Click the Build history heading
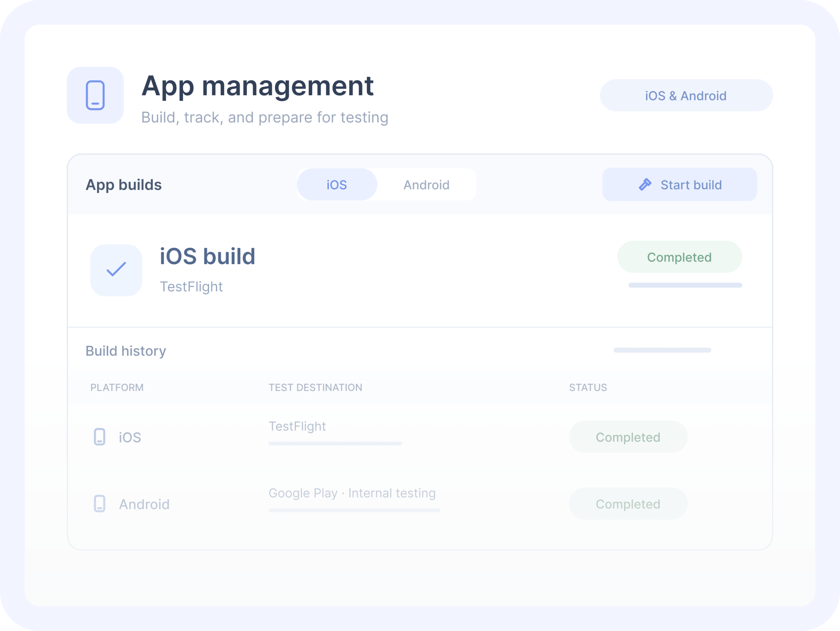840x631 pixels. (x=126, y=351)
